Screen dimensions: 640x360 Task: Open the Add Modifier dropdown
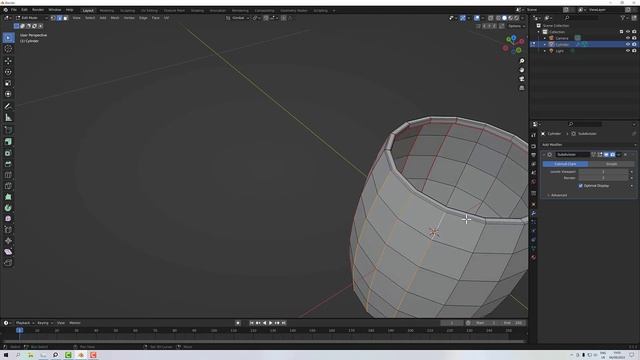pos(588,144)
